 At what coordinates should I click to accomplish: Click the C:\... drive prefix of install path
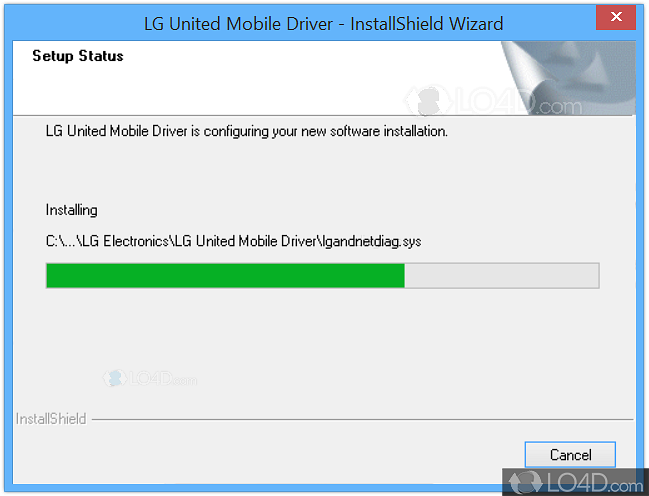click(x=61, y=241)
